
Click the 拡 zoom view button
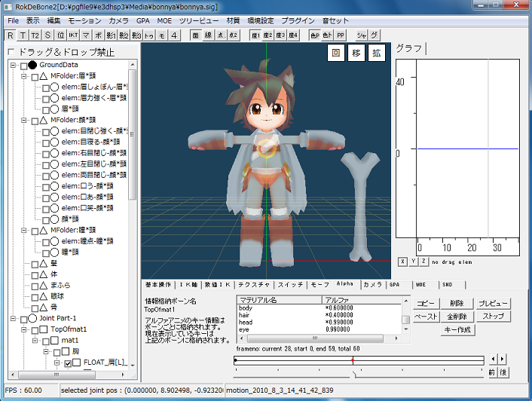pyautogui.click(x=378, y=53)
